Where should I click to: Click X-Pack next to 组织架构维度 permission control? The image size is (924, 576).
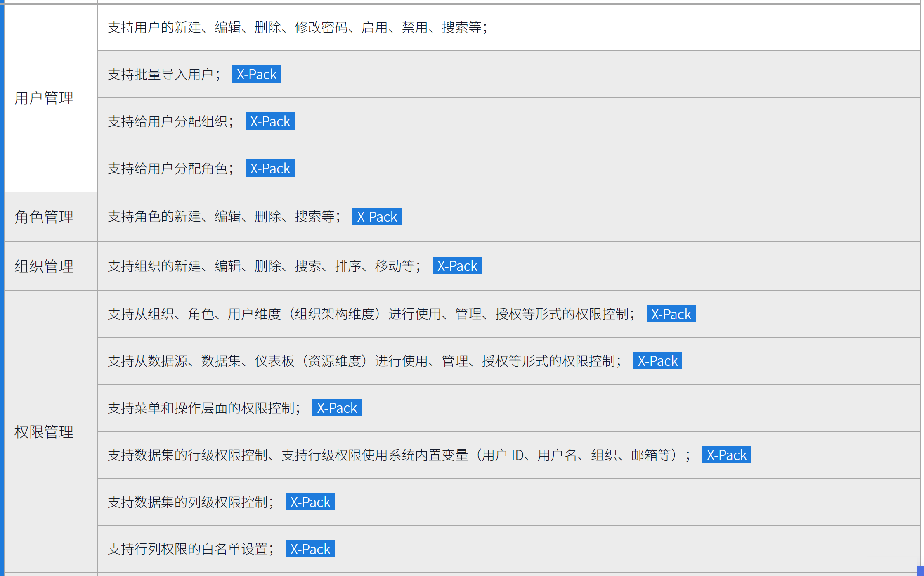(671, 314)
